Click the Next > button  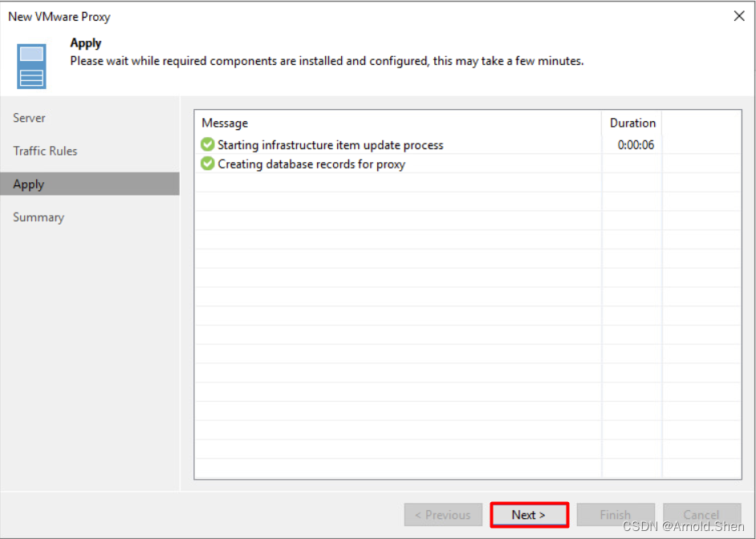(529, 514)
